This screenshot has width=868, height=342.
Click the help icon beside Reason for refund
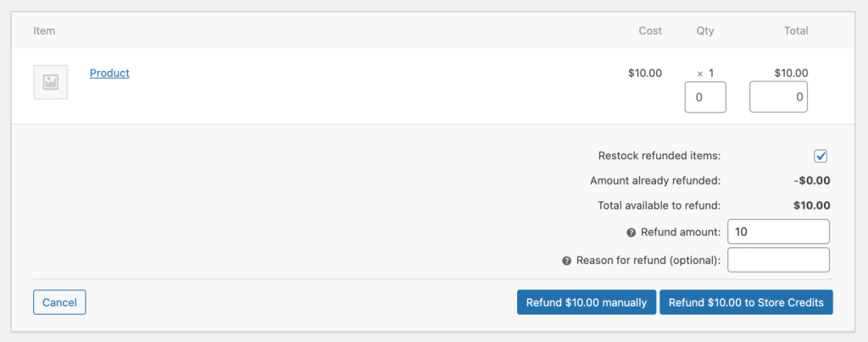coord(566,261)
